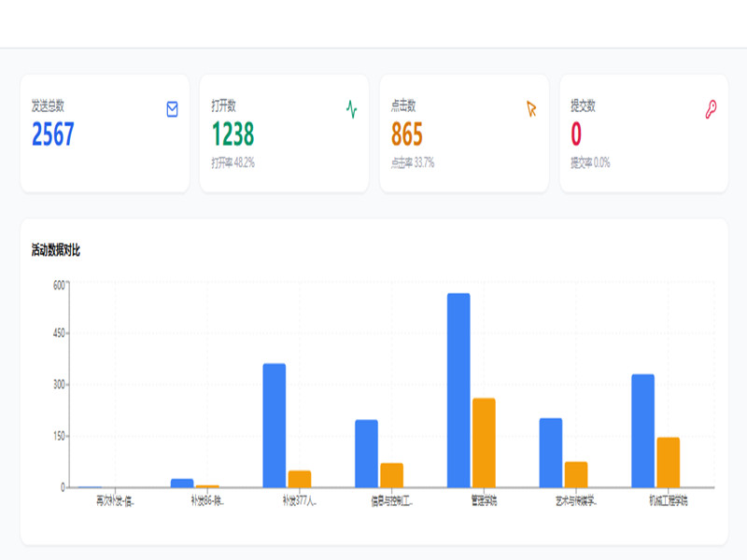Click the 点击率 33.7% text
The width and height of the screenshot is (747, 560).
pos(413,162)
